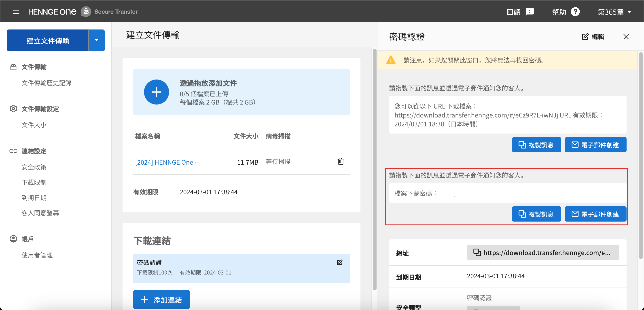This screenshot has width=644, height=310.
Task: Click the 建立文件傳輸 main button
Action: (48, 40)
